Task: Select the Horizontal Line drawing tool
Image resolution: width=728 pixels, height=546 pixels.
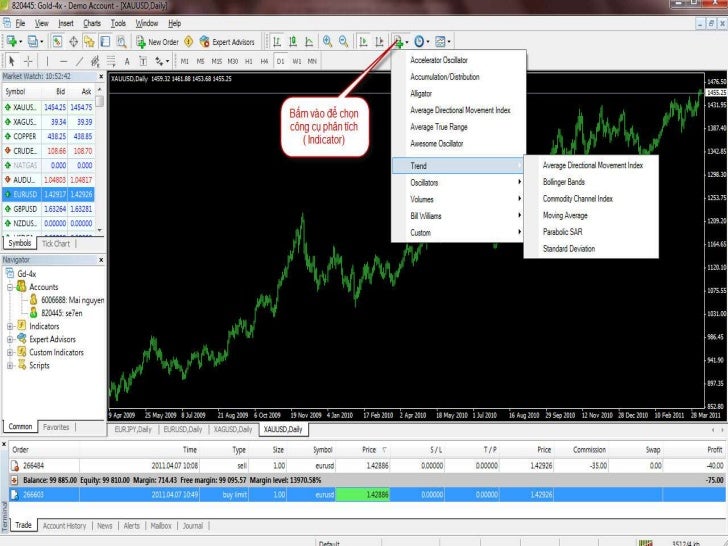Action: click(x=64, y=61)
